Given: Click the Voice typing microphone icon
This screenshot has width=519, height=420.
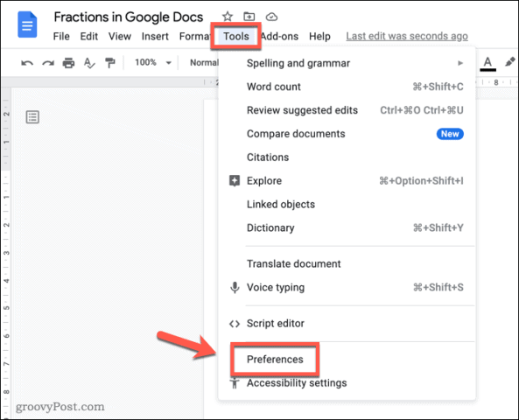Looking at the screenshot, I should coord(235,287).
